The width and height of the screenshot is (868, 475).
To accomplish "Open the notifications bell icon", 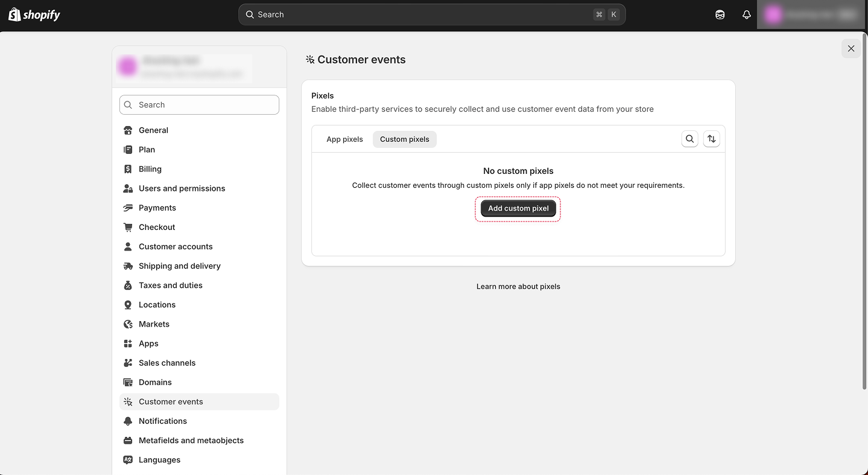I will point(746,14).
